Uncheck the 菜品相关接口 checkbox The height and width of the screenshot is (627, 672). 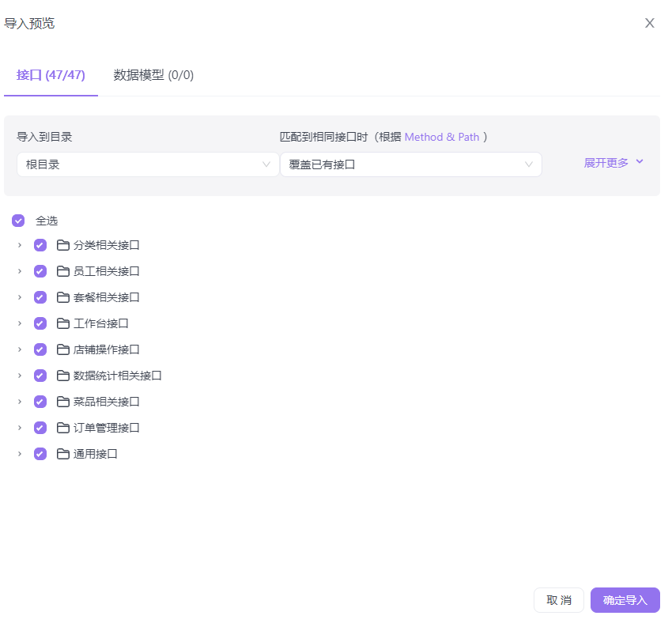[40, 402]
